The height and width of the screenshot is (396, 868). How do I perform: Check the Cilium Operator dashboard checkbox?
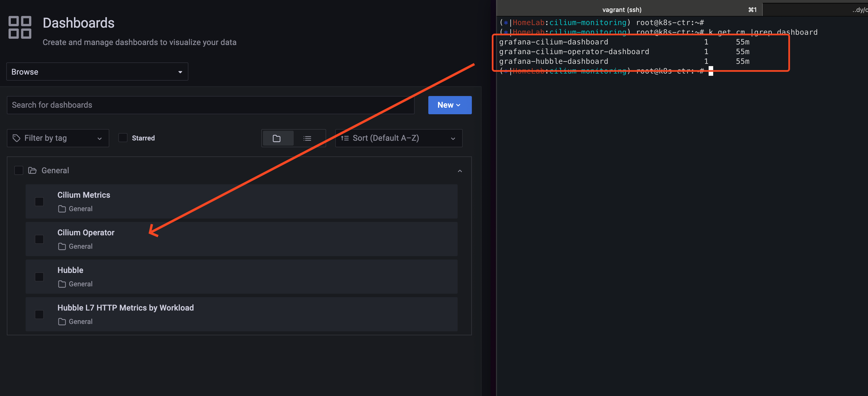pyautogui.click(x=40, y=239)
